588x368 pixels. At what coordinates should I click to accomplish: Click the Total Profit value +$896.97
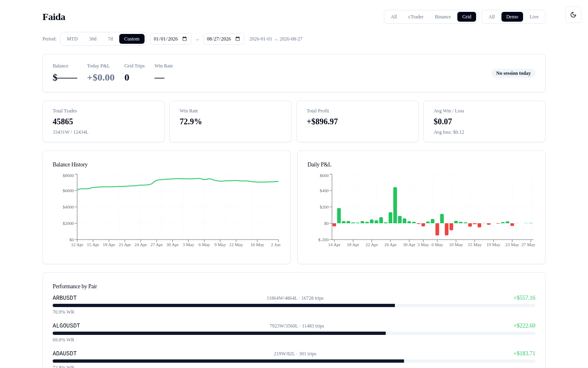click(322, 121)
